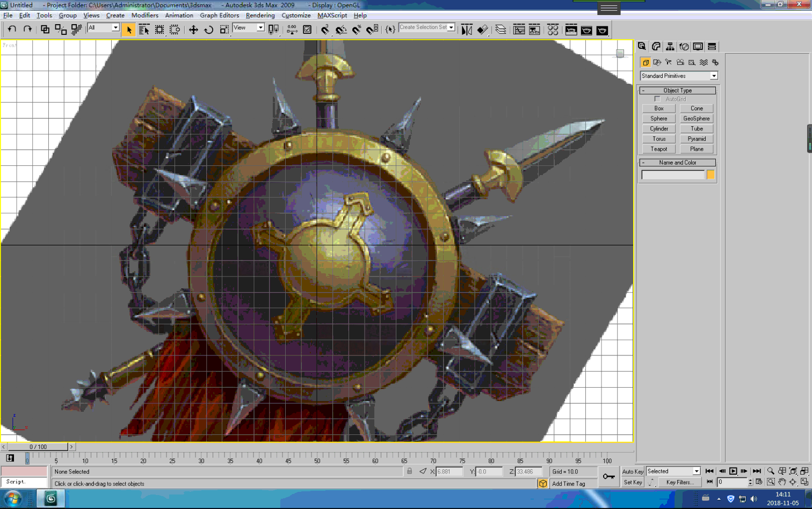This screenshot has height=509, width=812.
Task: Collapse the Name and Color rollout
Action: [x=678, y=162]
